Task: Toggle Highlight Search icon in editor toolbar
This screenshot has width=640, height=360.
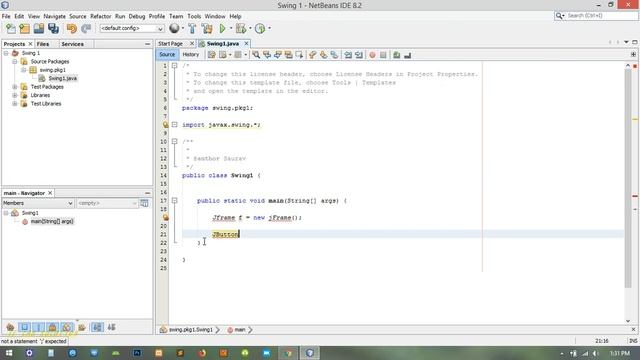Action: pyautogui.click(x=289, y=55)
